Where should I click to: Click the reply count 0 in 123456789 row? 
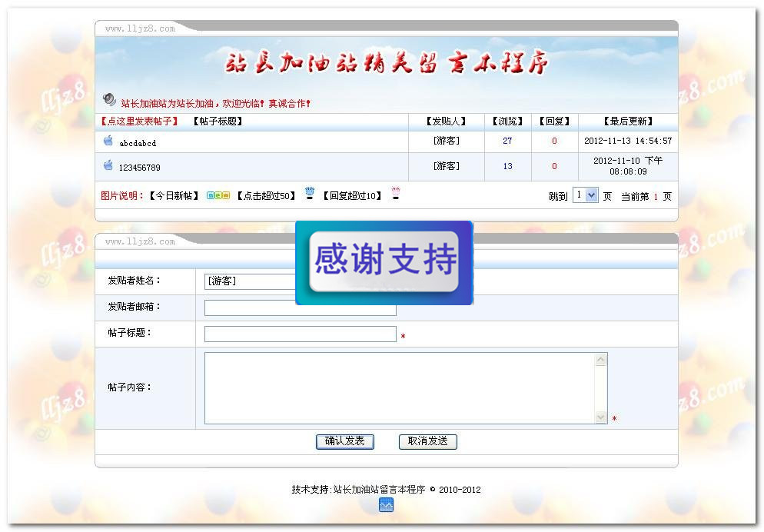[554, 166]
